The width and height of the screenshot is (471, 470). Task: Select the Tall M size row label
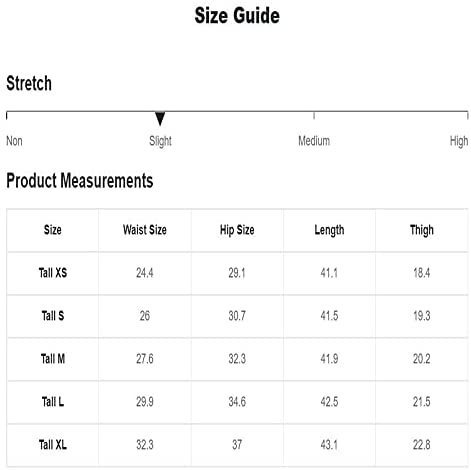(x=53, y=359)
